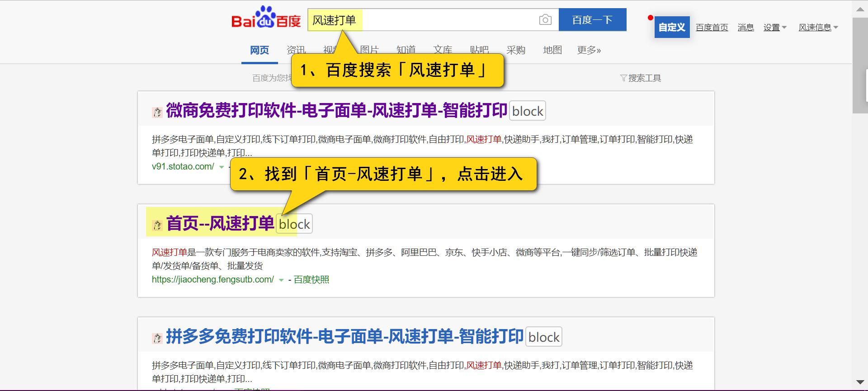
Task: Open image search via camera icon
Action: [545, 20]
